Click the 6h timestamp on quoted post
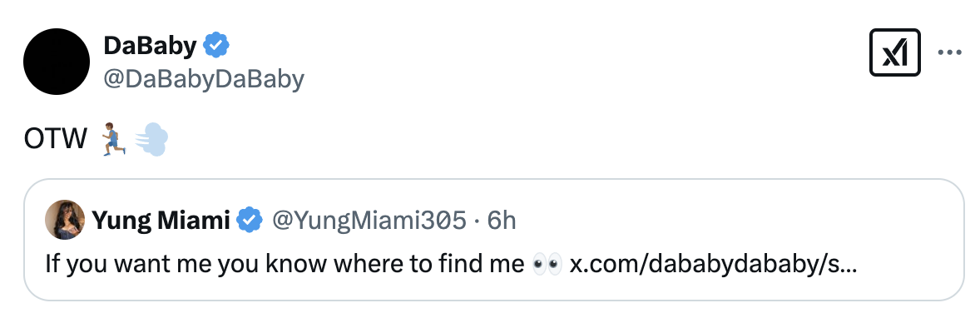This screenshot has height=313, width=980. pos(502,221)
